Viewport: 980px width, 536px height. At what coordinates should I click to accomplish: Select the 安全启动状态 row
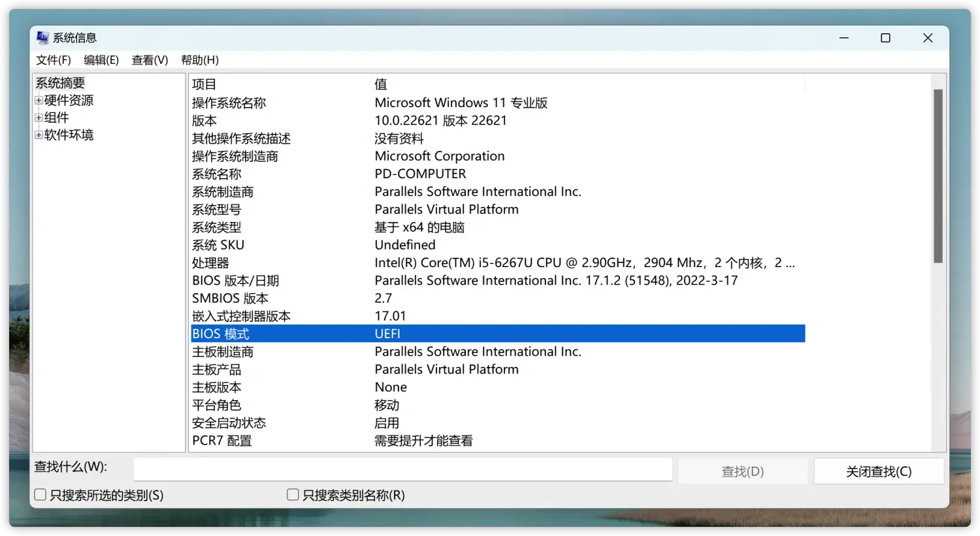pyautogui.click(x=498, y=423)
